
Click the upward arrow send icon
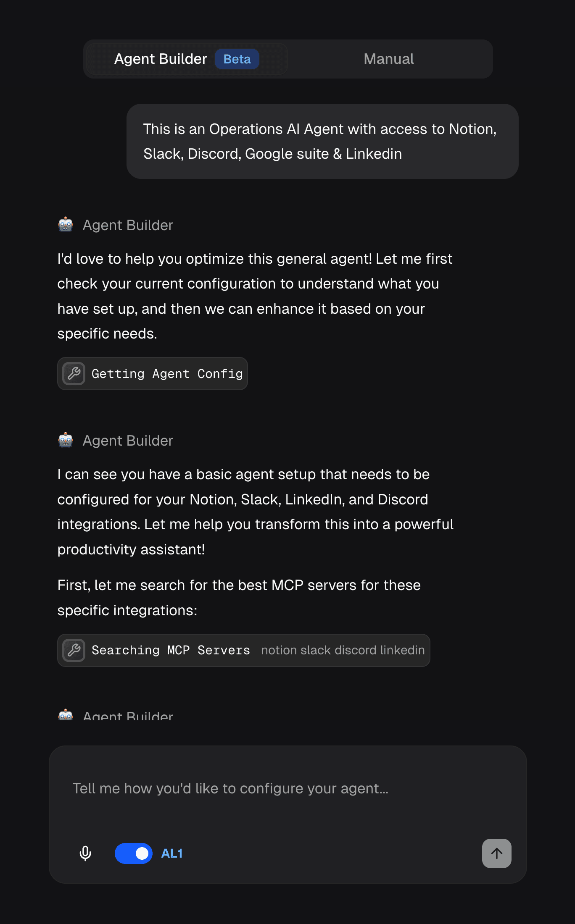(496, 853)
